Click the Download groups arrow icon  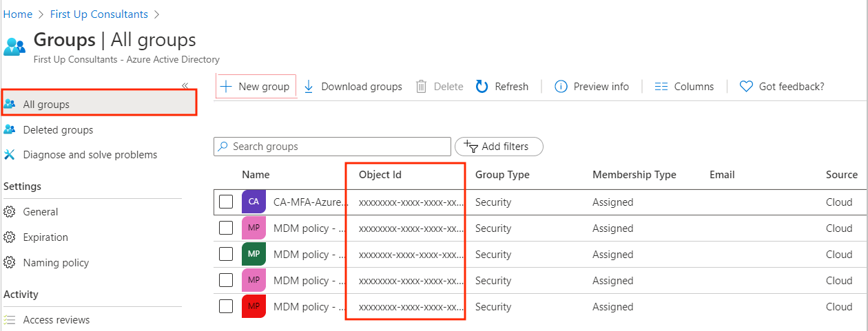click(x=309, y=87)
